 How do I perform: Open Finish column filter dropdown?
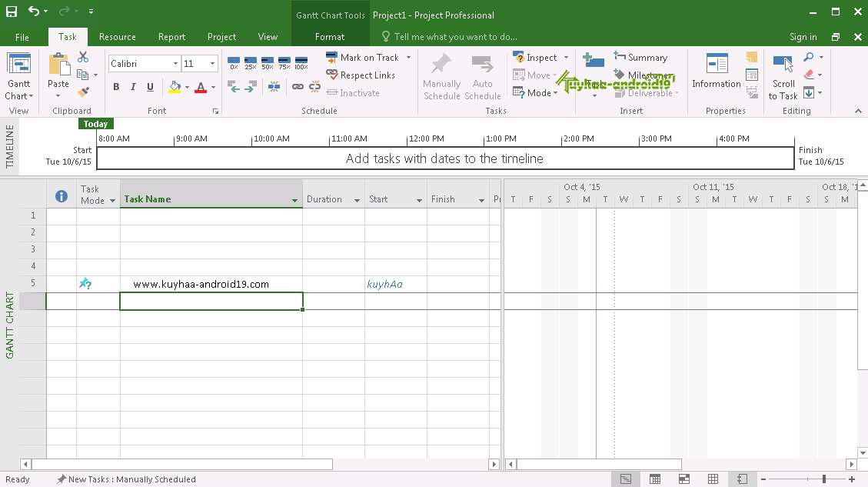tap(481, 201)
